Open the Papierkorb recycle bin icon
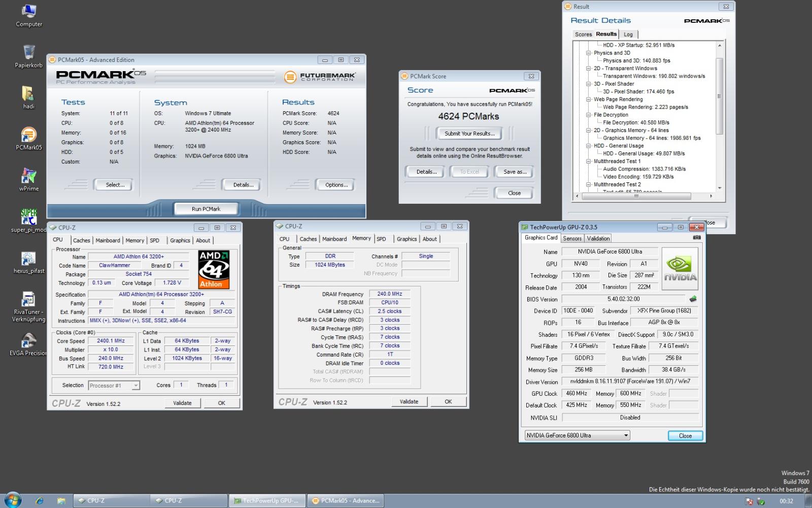Image resolution: width=812 pixels, height=508 pixels. pos(28,56)
